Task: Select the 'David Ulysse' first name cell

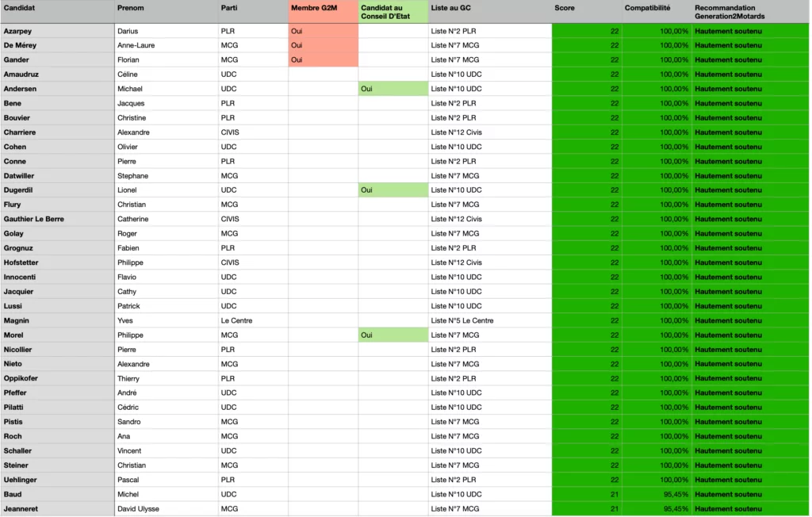Action: [x=139, y=509]
